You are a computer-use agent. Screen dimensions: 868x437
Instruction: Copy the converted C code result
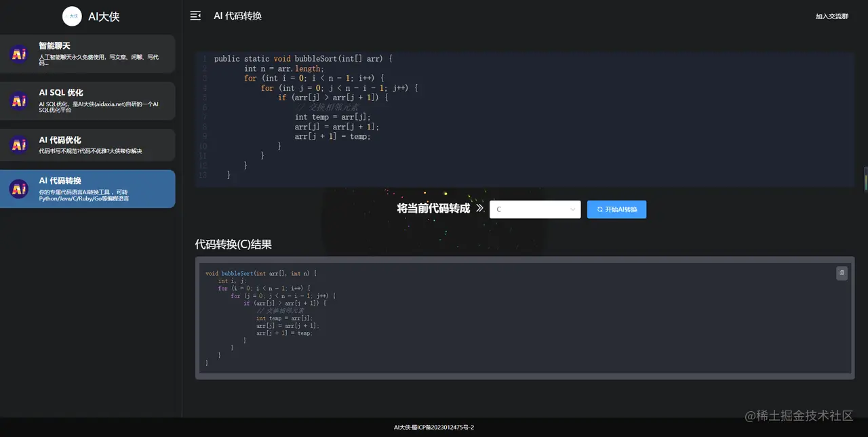pyautogui.click(x=842, y=273)
